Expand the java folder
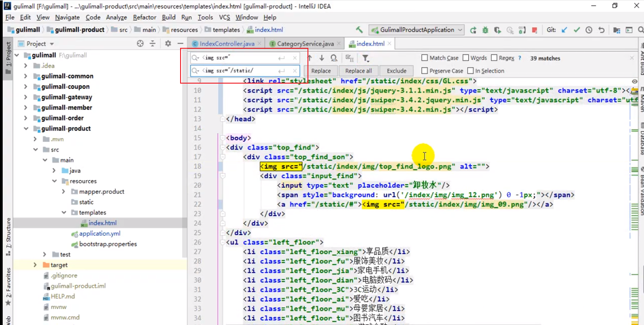 tap(54, 171)
